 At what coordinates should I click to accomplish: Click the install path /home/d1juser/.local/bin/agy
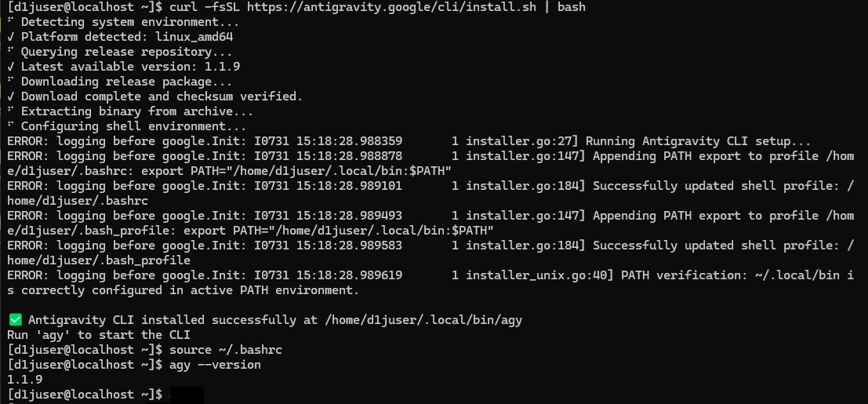pos(423,320)
